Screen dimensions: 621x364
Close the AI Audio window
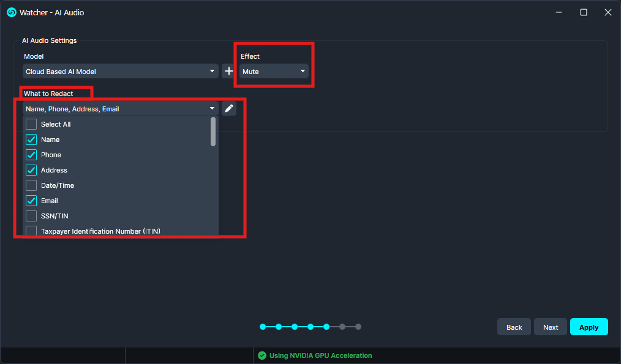608,12
